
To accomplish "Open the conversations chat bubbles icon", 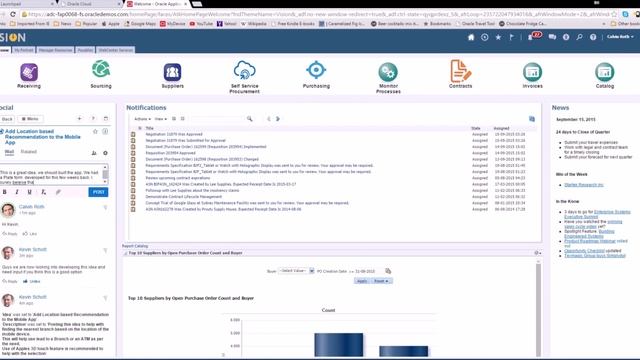I will (x=552, y=37).
